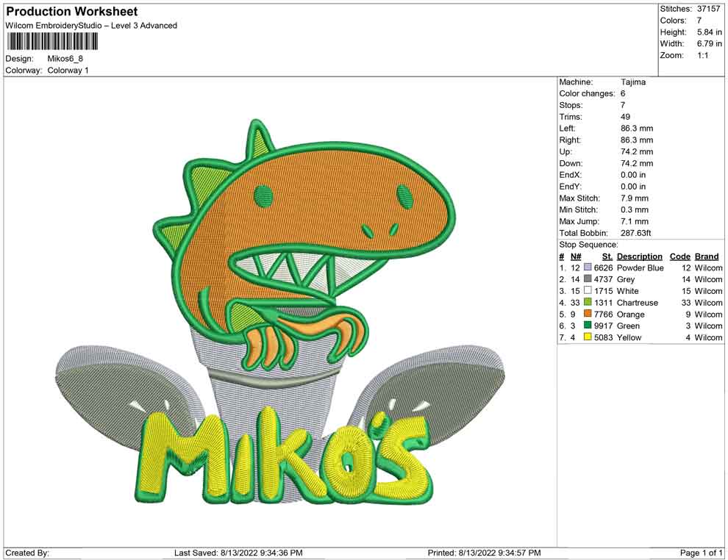Pick the Chartreuse color swatch
728x560 pixels.
588,303
